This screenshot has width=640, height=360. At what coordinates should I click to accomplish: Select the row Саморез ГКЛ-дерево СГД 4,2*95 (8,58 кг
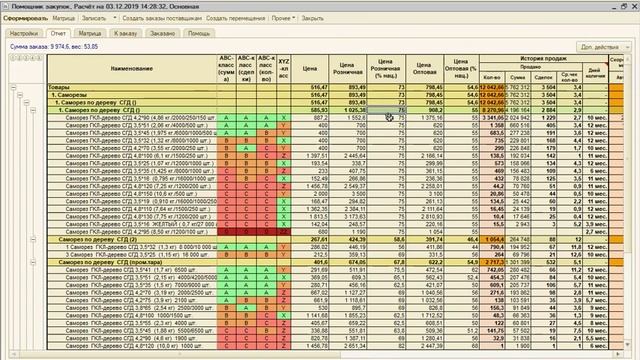[336, 232]
